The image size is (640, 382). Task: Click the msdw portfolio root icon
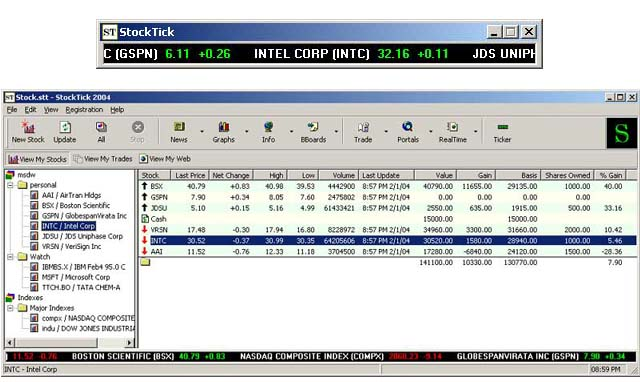click(10, 175)
